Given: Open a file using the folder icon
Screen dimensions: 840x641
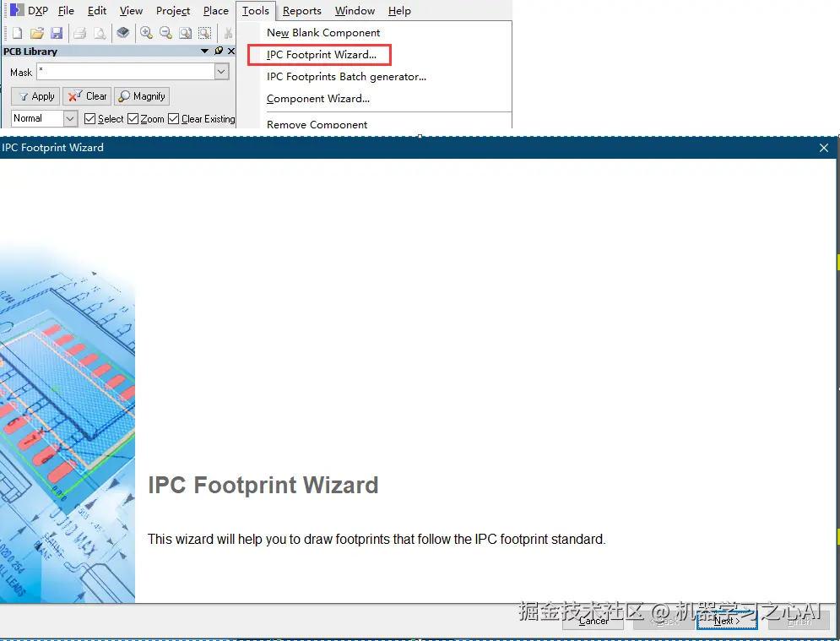Looking at the screenshot, I should click(x=37, y=33).
